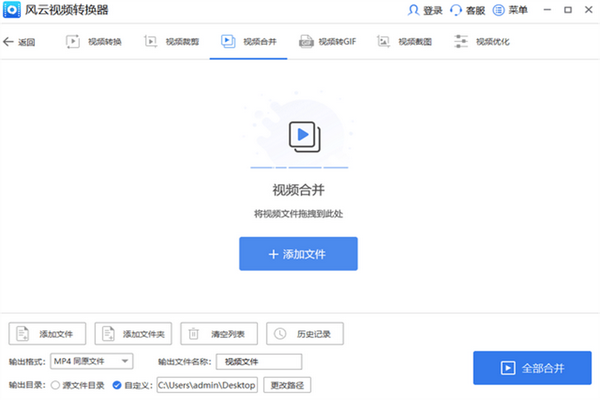Click the output format dropdown arrow
Screen dimensions: 600x400
(125, 361)
